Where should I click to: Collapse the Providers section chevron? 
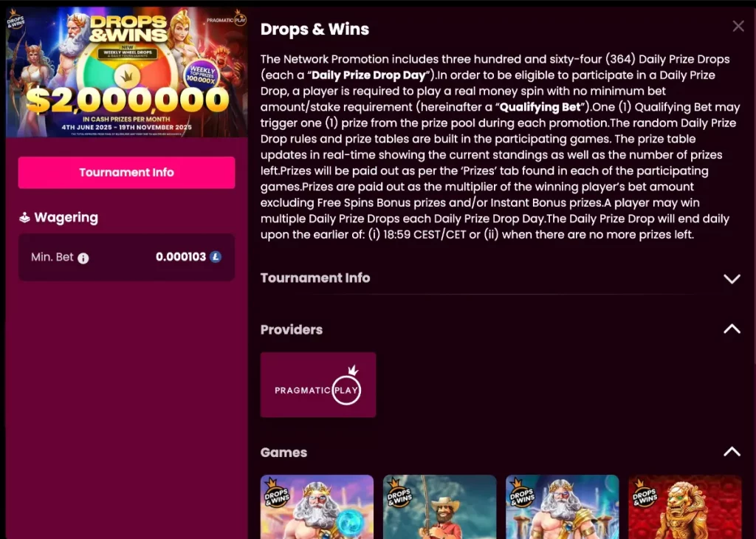[x=732, y=329]
